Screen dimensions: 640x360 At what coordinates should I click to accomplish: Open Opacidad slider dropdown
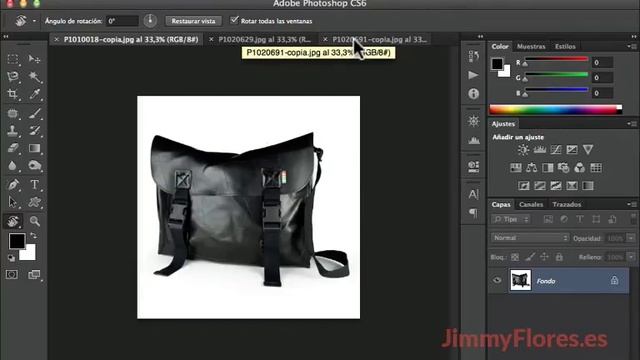tap(631, 238)
